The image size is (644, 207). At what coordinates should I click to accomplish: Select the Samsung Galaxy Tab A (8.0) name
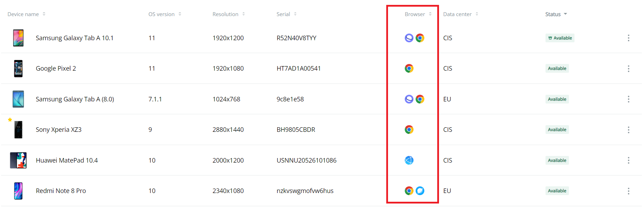(x=75, y=99)
